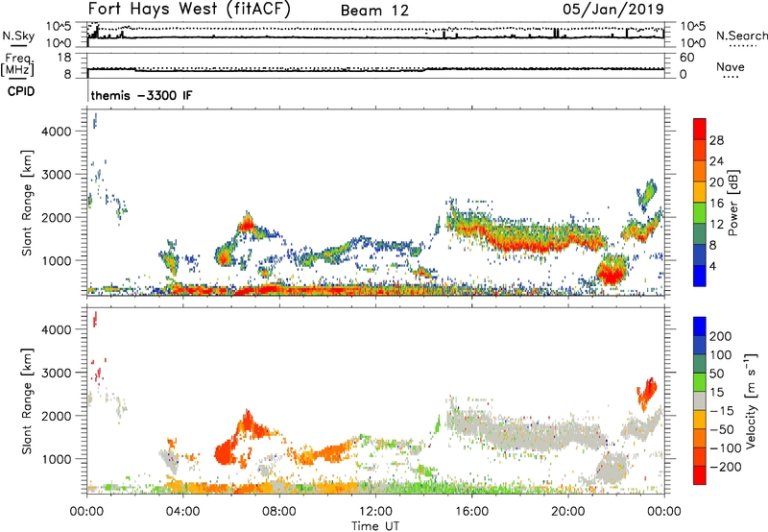Click the '3000' label on the Velocity panel axis

(x=57, y=373)
